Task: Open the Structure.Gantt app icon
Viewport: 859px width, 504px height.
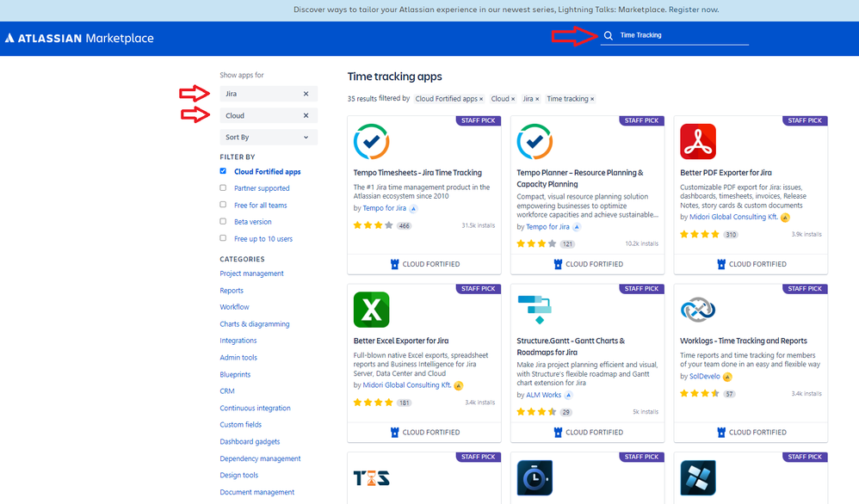Action: pos(535,310)
